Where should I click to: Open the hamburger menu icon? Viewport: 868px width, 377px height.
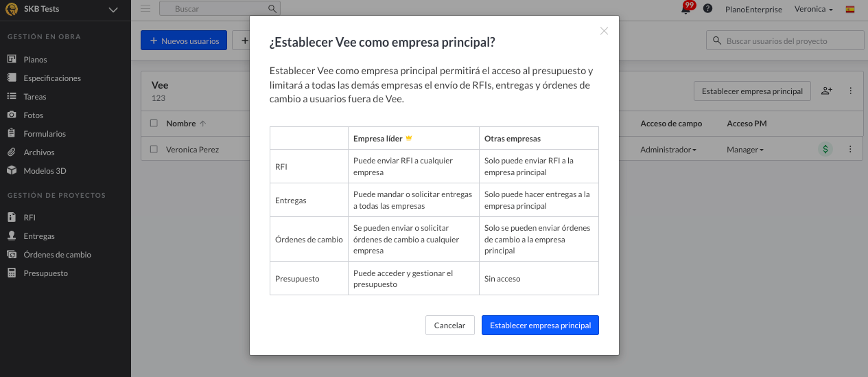pyautogui.click(x=145, y=8)
